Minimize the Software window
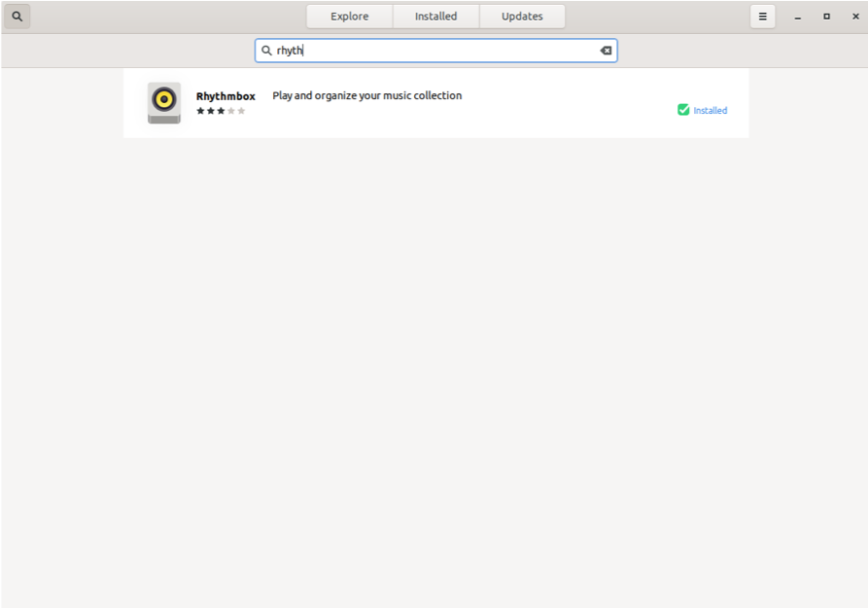The height and width of the screenshot is (608, 868). (x=798, y=17)
